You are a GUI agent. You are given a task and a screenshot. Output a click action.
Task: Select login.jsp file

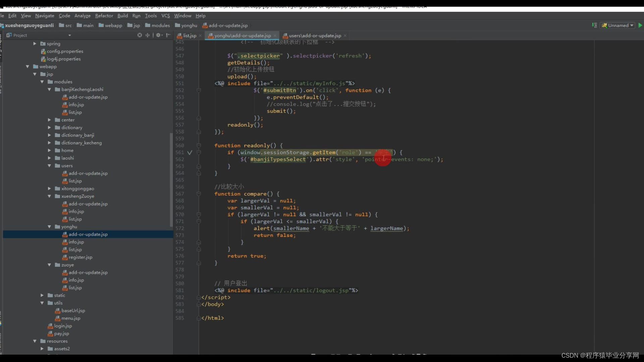(x=60, y=326)
